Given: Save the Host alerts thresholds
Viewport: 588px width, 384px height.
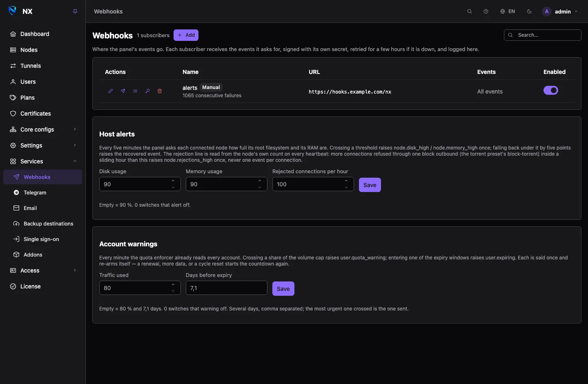Looking at the screenshot, I should point(370,185).
